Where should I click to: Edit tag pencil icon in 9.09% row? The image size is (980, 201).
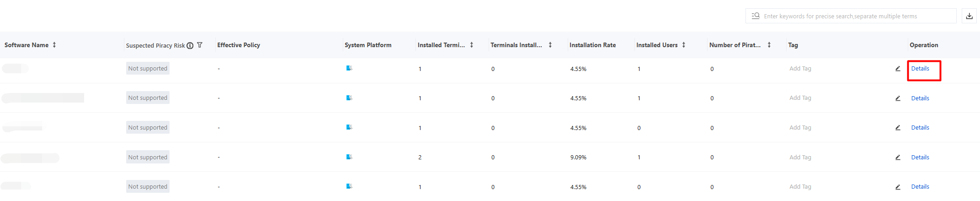point(898,158)
